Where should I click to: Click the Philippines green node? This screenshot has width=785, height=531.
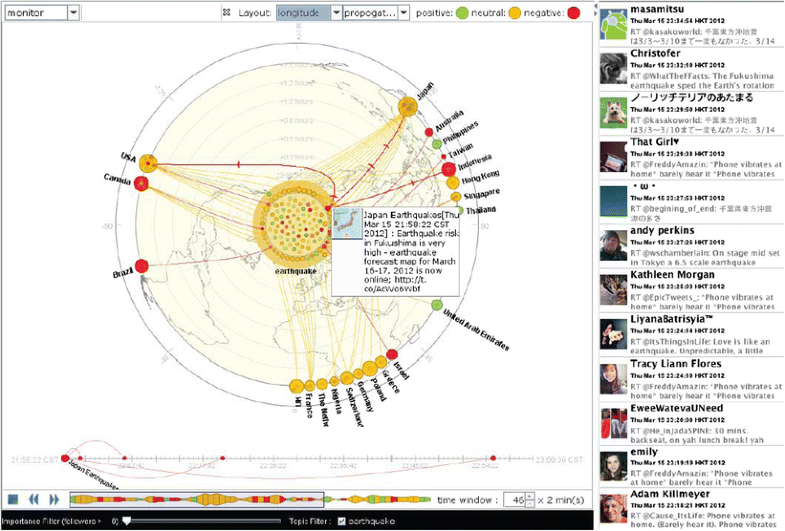coord(437,144)
